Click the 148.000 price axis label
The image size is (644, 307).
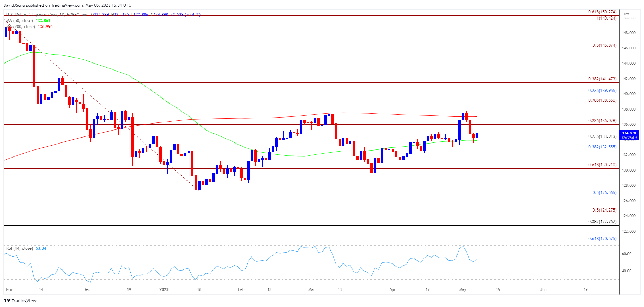(x=629, y=33)
